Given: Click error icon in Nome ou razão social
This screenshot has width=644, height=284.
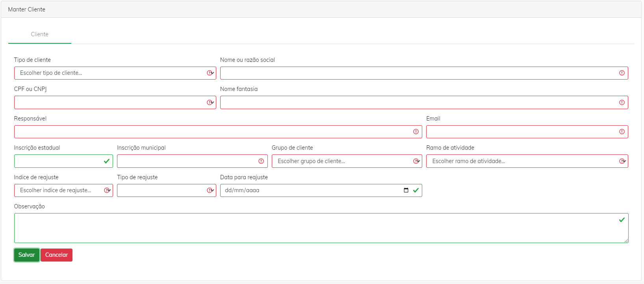Looking at the screenshot, I should pyautogui.click(x=622, y=73).
